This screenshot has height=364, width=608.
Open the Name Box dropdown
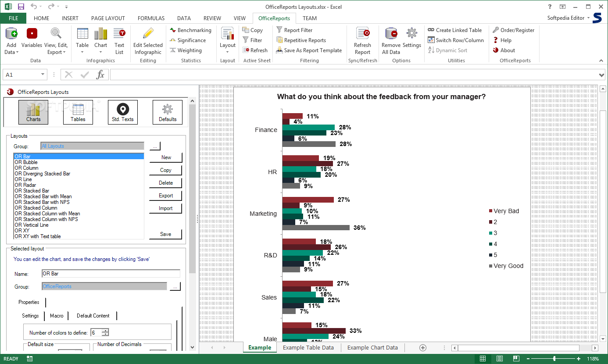(42, 75)
